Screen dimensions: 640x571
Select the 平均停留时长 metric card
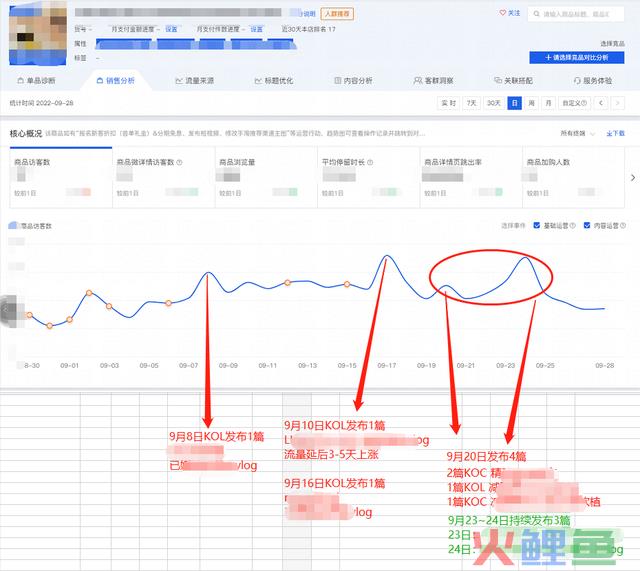click(x=369, y=178)
